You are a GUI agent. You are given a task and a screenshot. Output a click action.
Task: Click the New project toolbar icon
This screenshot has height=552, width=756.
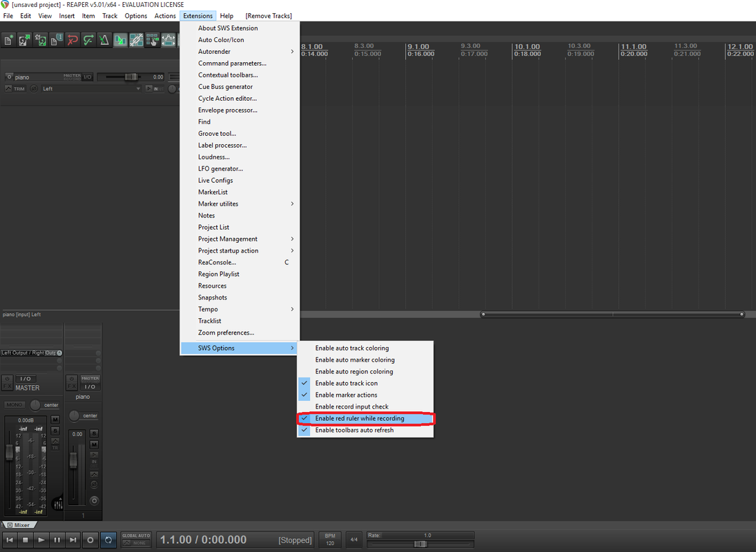point(8,40)
